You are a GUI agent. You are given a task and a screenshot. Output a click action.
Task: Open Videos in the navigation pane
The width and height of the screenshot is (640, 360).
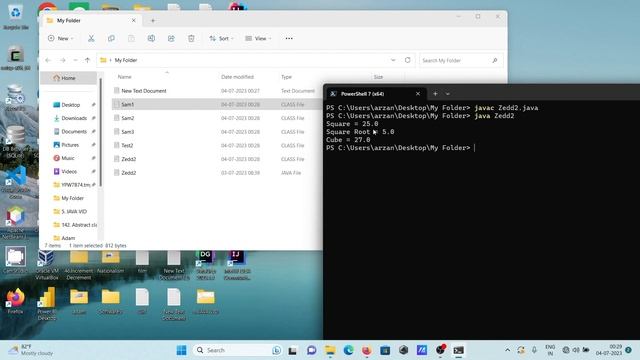pos(69,171)
